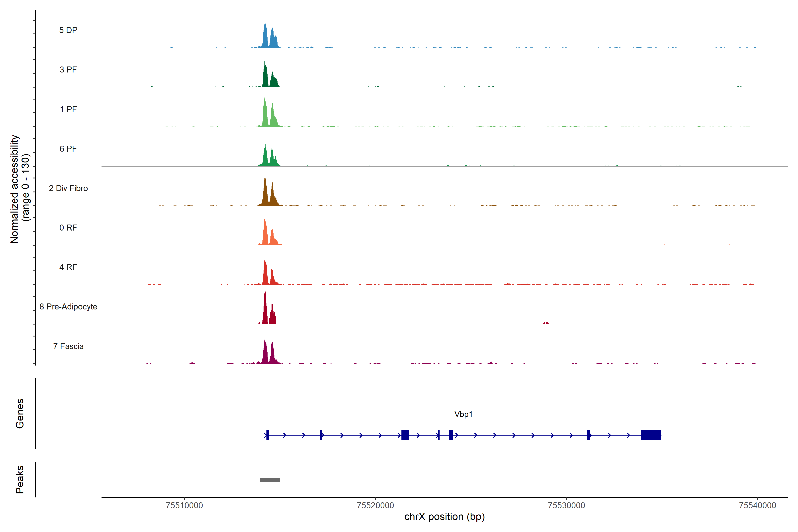Click the blue 5 DP accessibility peak
The width and height of the screenshot is (798, 532).
(x=266, y=37)
